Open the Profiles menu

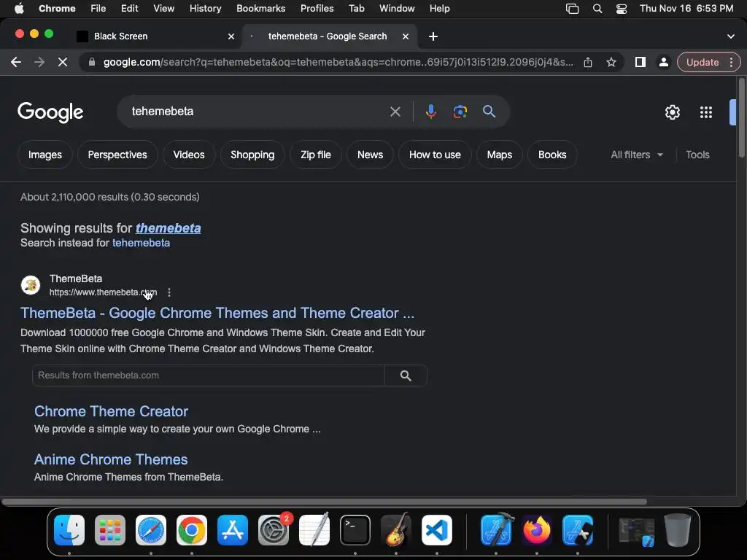317,9
